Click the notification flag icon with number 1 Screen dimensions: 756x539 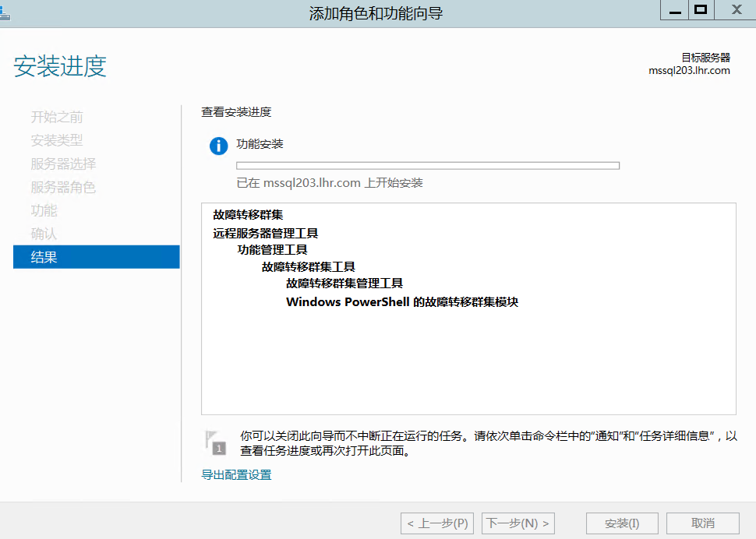[x=214, y=442]
